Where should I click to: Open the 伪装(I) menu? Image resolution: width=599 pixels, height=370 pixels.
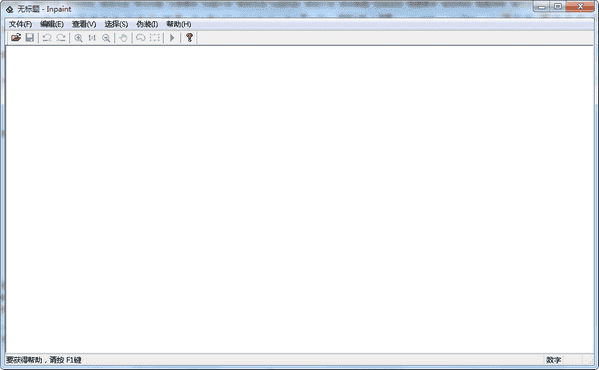pos(147,24)
